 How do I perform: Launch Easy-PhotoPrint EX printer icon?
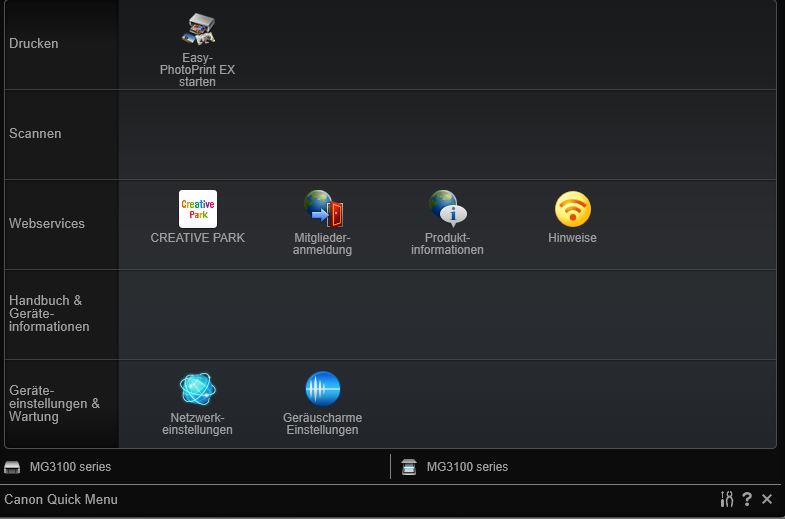pyautogui.click(x=198, y=29)
